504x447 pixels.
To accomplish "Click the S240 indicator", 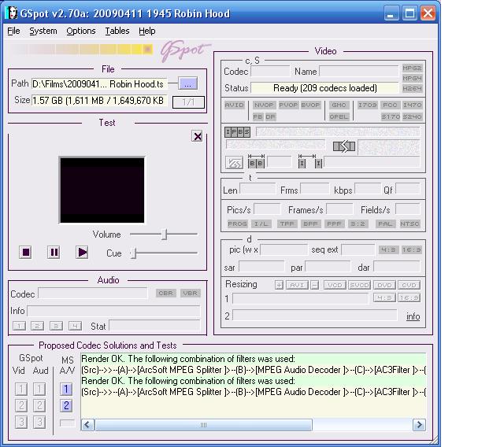I will click(412, 116).
